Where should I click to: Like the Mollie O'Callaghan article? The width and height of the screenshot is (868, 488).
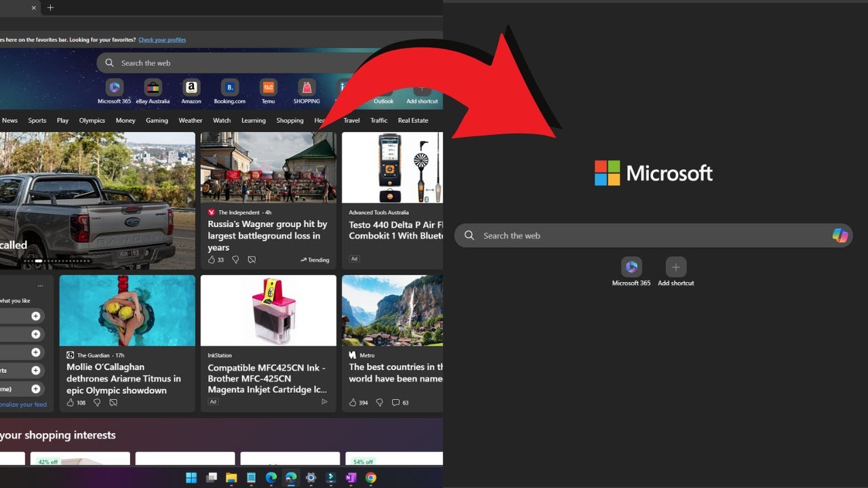click(71, 403)
